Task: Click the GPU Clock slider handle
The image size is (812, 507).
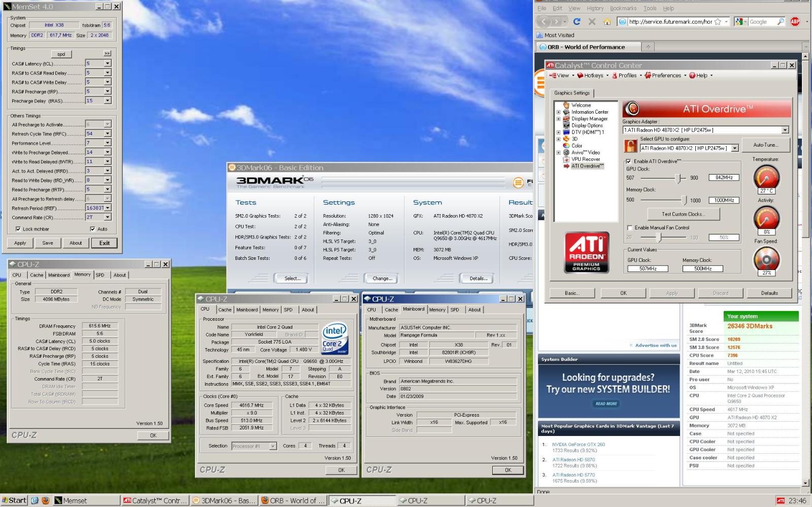Action: pyautogui.click(x=678, y=178)
